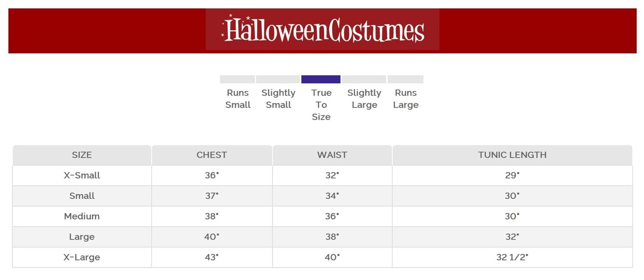
Task: Select the X-Small size row label
Action: tap(82, 176)
